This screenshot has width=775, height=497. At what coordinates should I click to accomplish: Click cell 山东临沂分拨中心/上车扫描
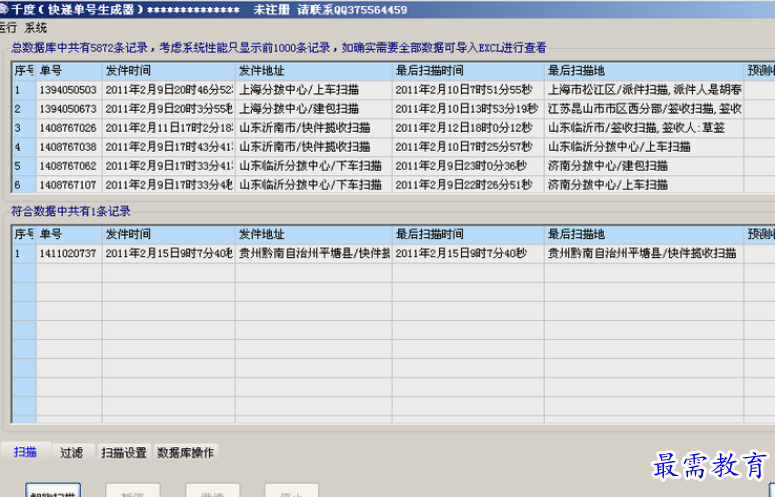[644, 147]
